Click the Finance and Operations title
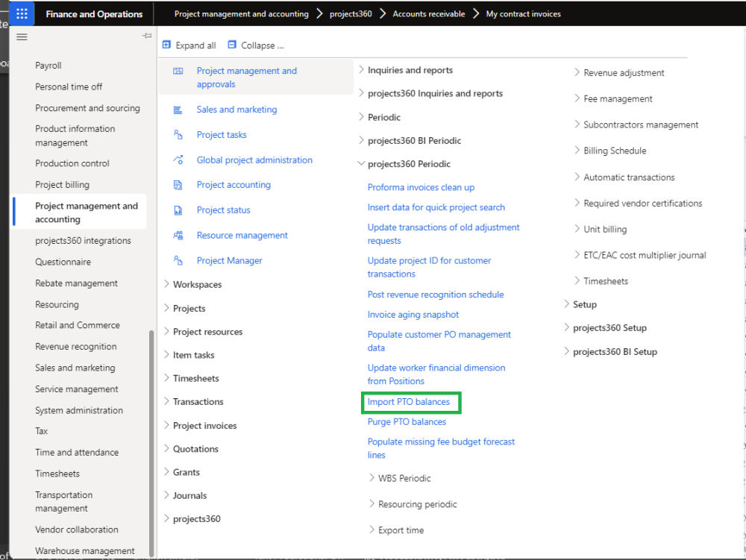This screenshot has width=746, height=560. click(x=94, y=13)
